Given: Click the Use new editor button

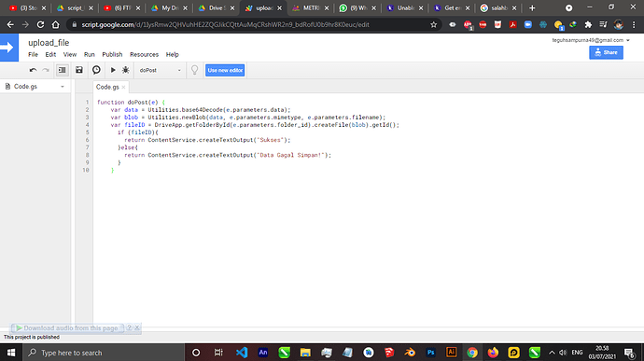Looking at the screenshot, I should (x=225, y=70).
